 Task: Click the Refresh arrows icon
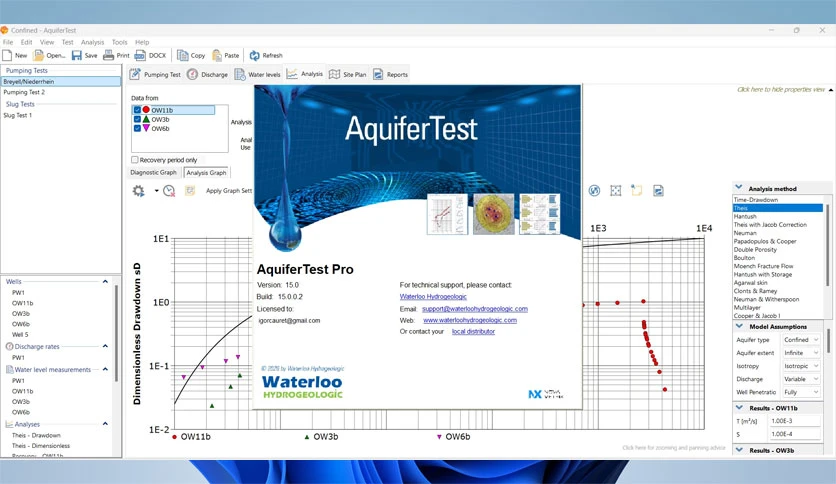254,55
